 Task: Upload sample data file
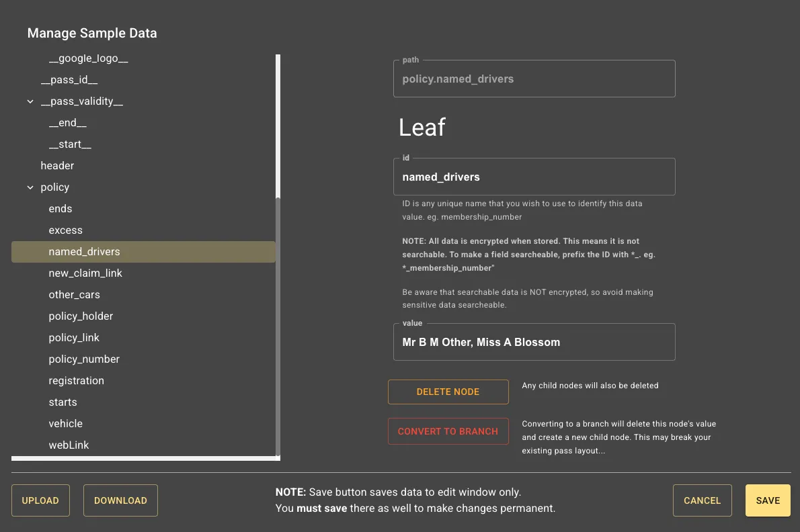tap(40, 500)
